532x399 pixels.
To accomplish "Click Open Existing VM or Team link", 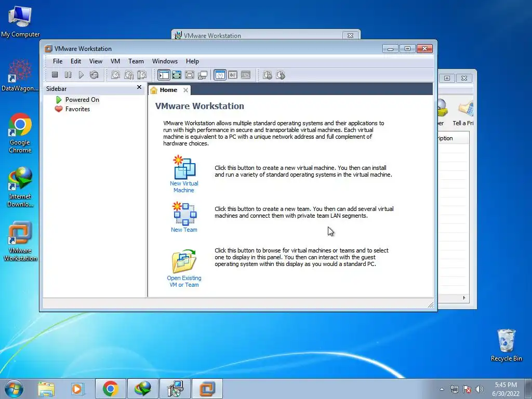I will point(184,281).
